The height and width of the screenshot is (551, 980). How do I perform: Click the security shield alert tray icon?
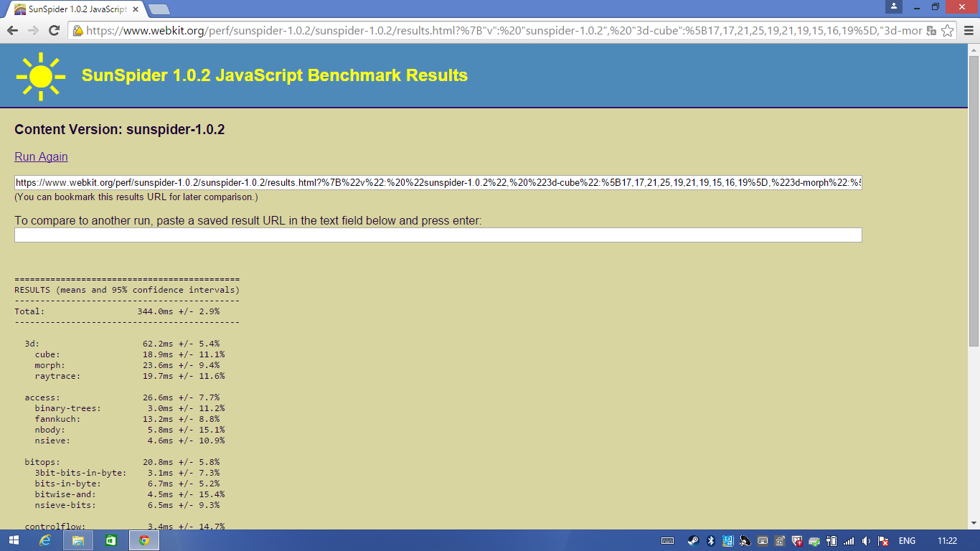click(x=797, y=540)
